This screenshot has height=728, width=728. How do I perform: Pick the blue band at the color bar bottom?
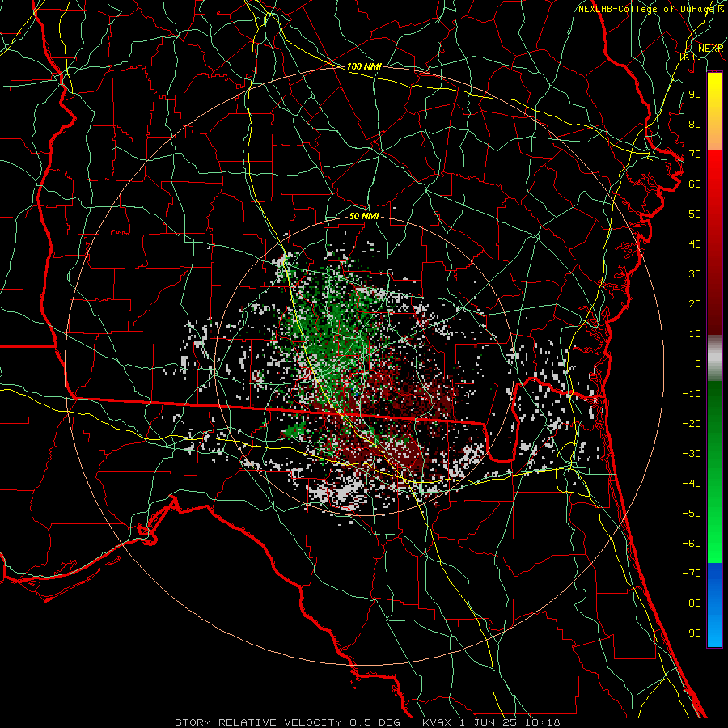click(x=714, y=605)
